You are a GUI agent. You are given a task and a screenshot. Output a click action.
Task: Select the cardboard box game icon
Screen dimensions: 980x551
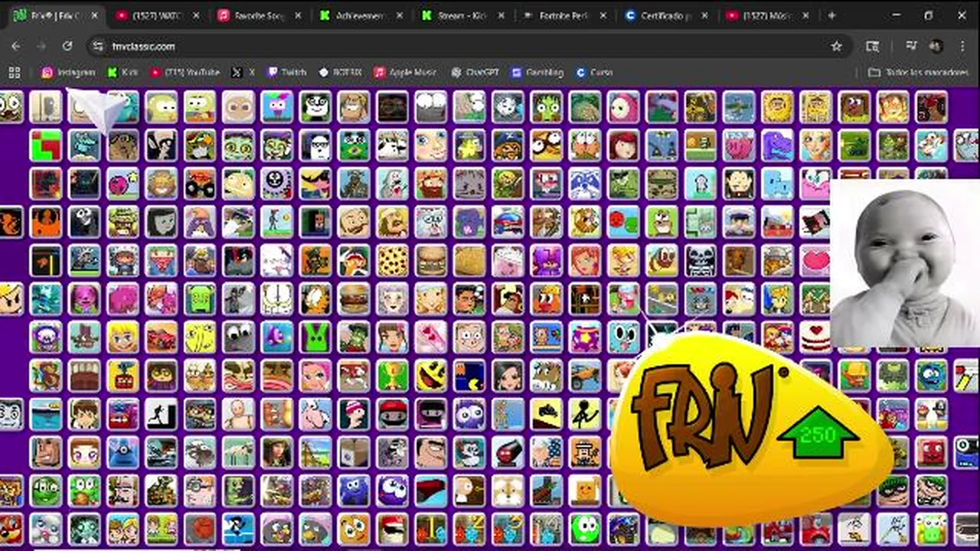[354, 452]
